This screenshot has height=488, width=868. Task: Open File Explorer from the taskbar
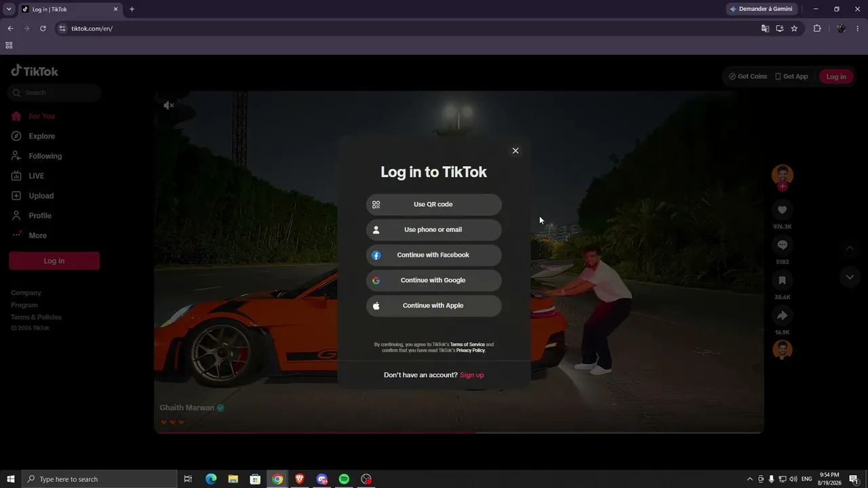pyautogui.click(x=233, y=479)
